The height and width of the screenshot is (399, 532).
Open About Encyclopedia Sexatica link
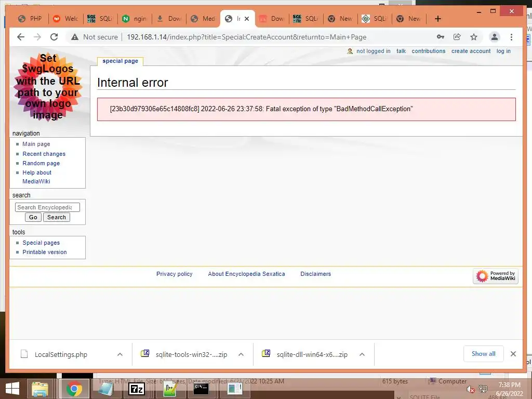tap(246, 274)
